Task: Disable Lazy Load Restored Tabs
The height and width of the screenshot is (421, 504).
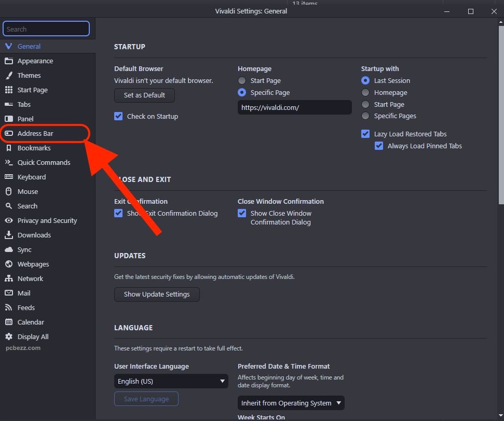Action: coord(365,134)
